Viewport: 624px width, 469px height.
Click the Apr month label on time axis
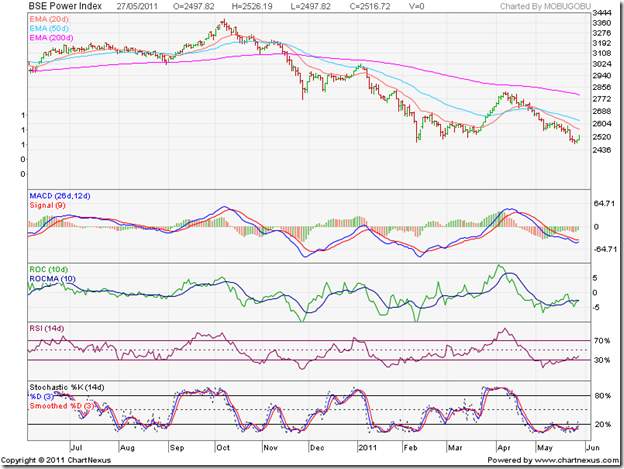point(504,448)
